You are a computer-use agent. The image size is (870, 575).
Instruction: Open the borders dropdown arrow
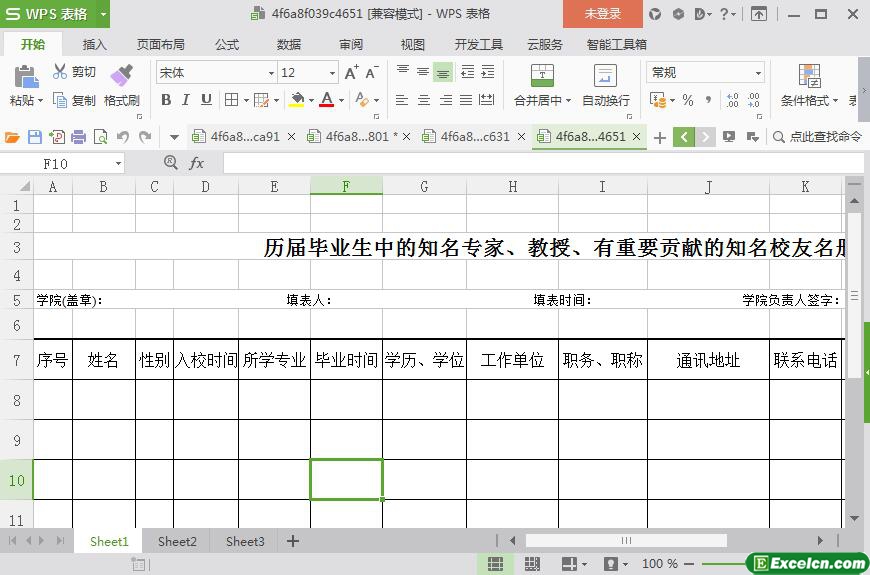coord(246,100)
